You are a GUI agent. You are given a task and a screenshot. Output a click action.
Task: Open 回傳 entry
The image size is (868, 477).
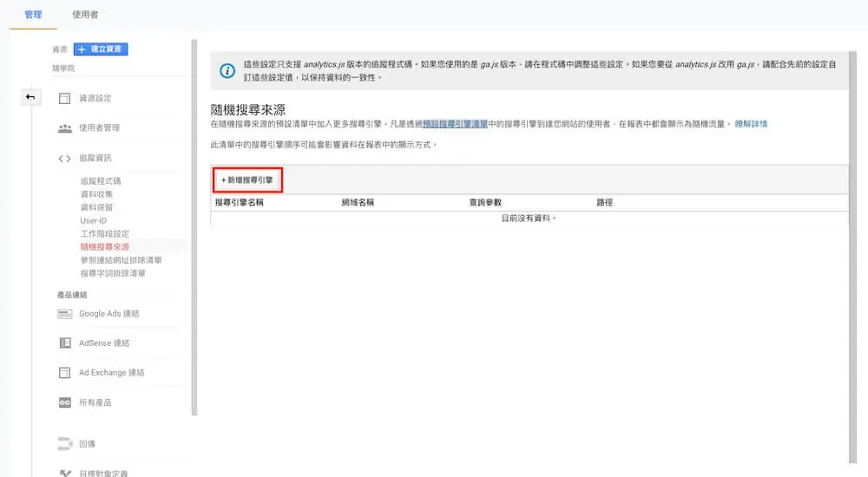pos(87,444)
